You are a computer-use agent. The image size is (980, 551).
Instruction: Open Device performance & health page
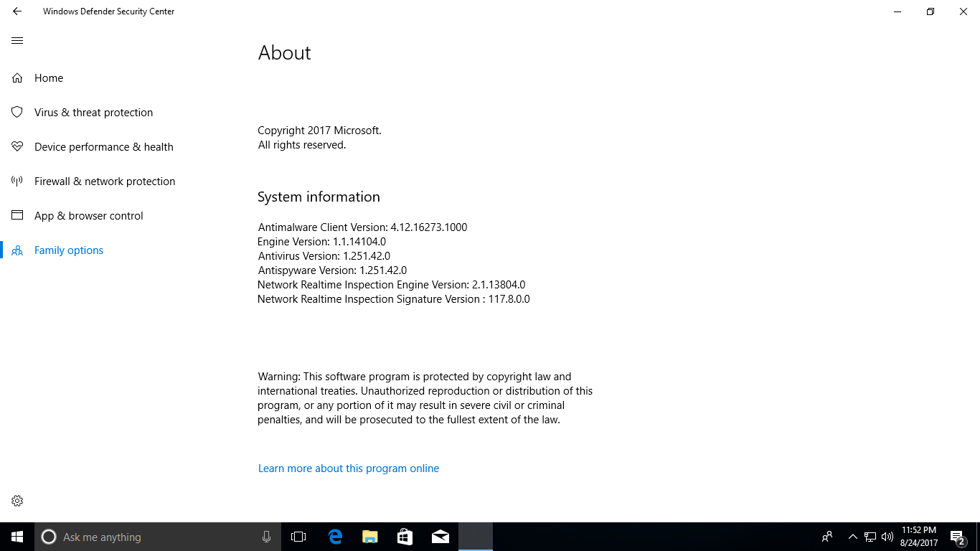click(x=104, y=147)
